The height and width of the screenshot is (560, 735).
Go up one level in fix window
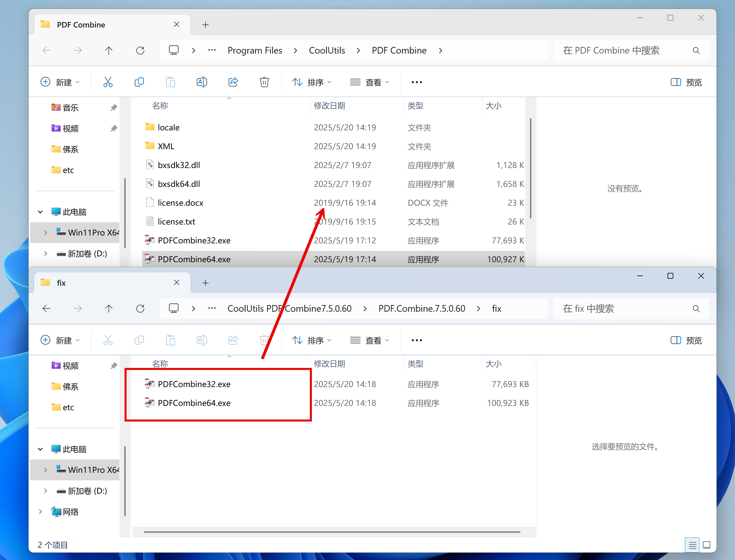109,308
